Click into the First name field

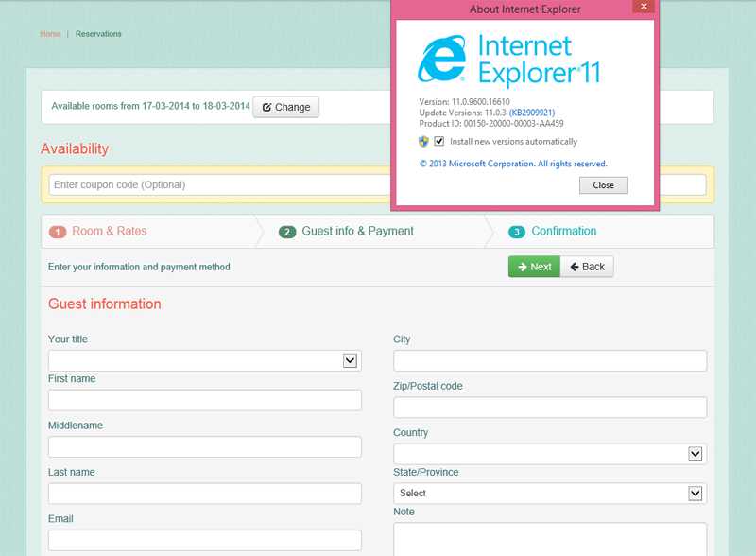tap(204, 400)
